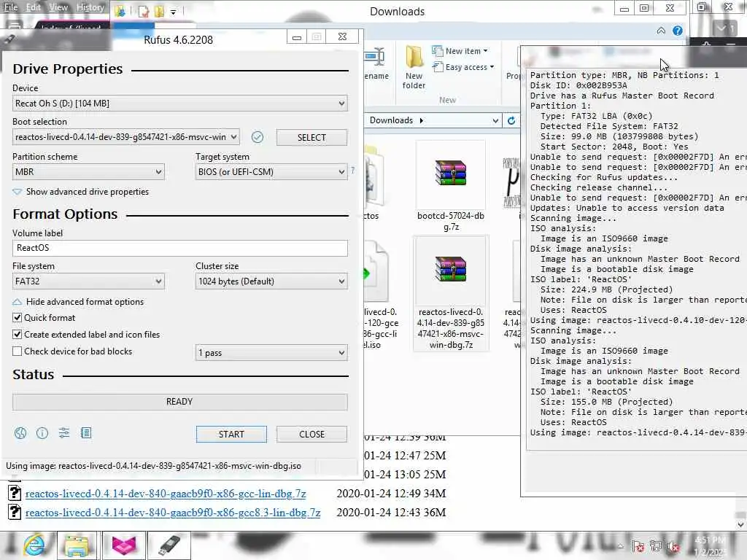The image size is (747, 560).
Task: Refresh the Downloads folder view
Action: coord(511,120)
